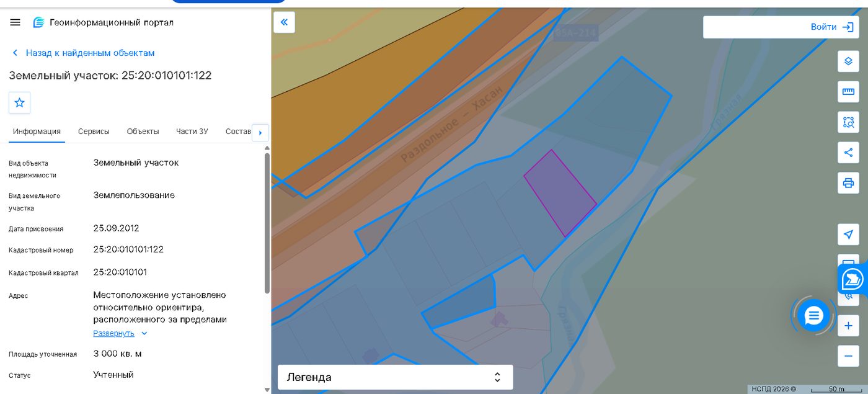The height and width of the screenshot is (394, 868).
Task: Select the ruler measurement tool
Action: 848,92
